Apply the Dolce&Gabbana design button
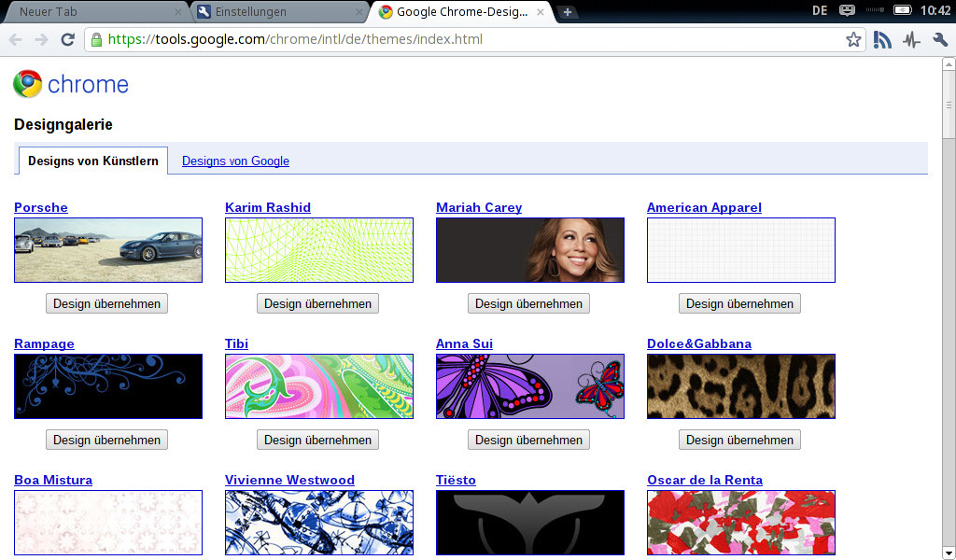 coord(739,440)
